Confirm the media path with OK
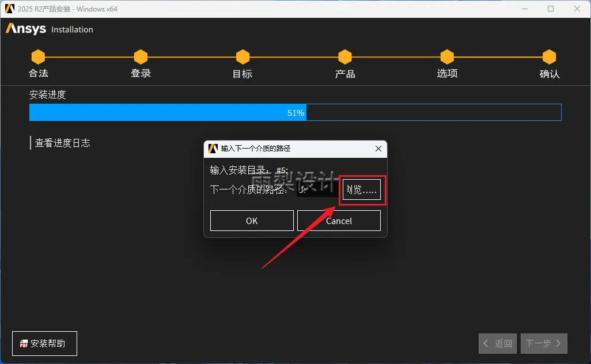This screenshot has width=591, height=364. click(252, 221)
